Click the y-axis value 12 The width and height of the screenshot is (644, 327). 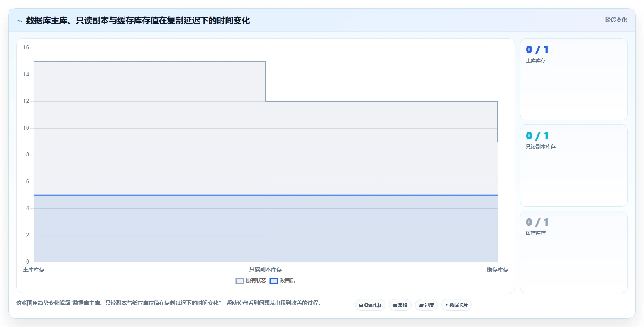[x=26, y=101]
